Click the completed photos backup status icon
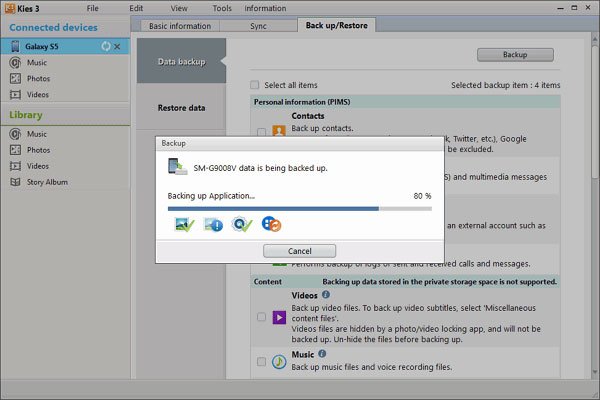 [x=184, y=224]
